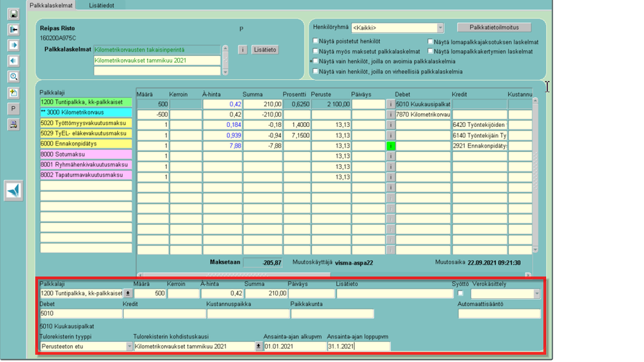Click the add new record icon
This screenshot has height=362, width=644.
(x=13, y=93)
